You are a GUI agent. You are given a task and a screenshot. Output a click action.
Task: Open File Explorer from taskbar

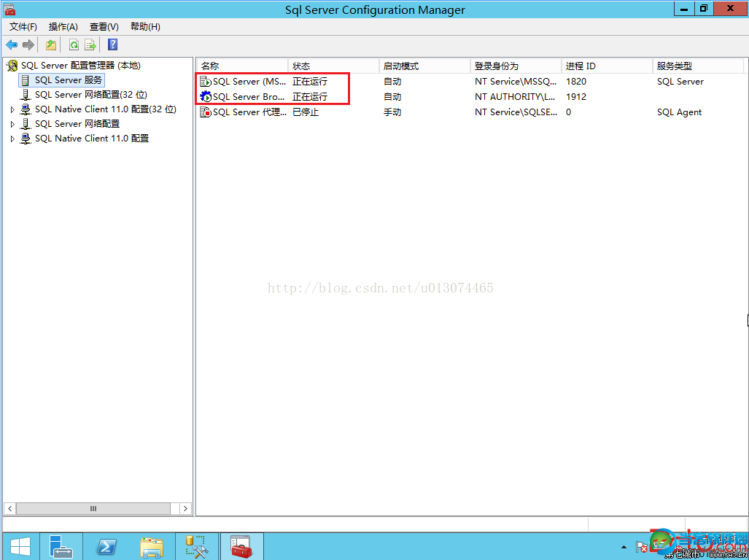pos(152,546)
